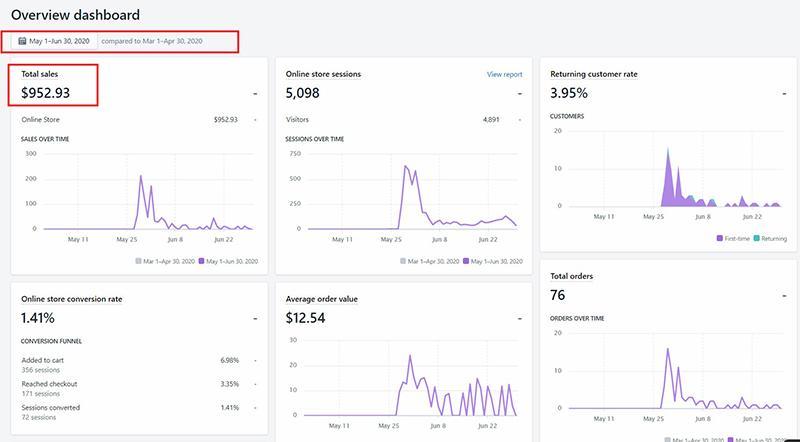Image resolution: width=800 pixels, height=442 pixels.
Task: Click the teal Returning legend swatch
Action: [756, 239]
